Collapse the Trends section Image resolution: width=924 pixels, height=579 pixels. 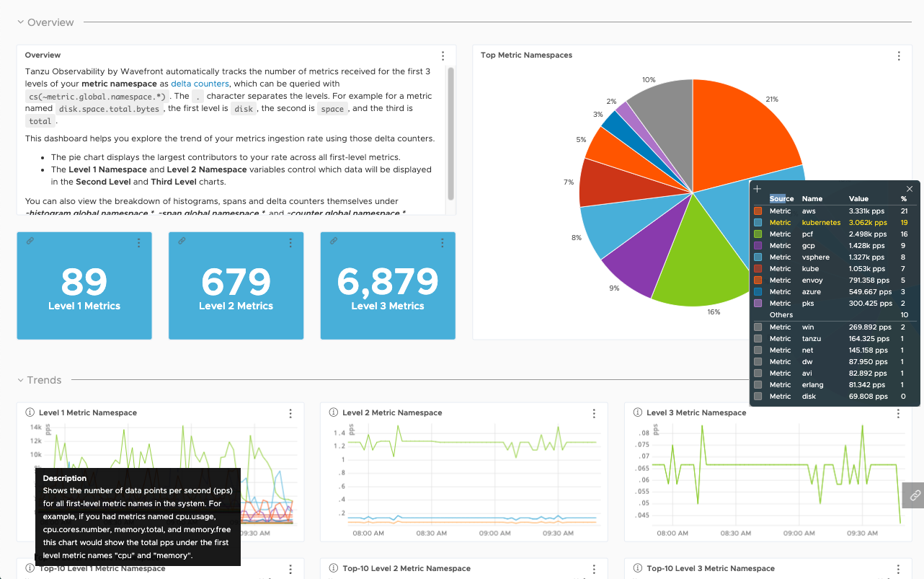[x=20, y=380]
